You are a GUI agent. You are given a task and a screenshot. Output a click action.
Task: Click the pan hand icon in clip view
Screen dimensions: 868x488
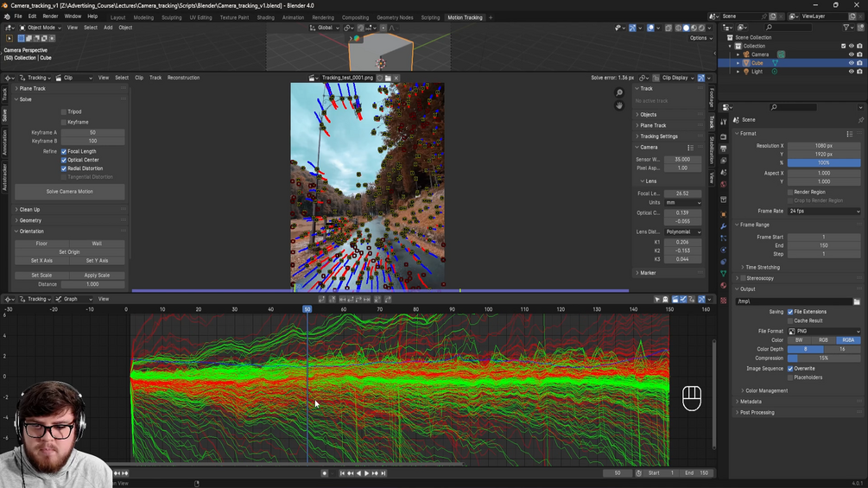[x=619, y=105]
